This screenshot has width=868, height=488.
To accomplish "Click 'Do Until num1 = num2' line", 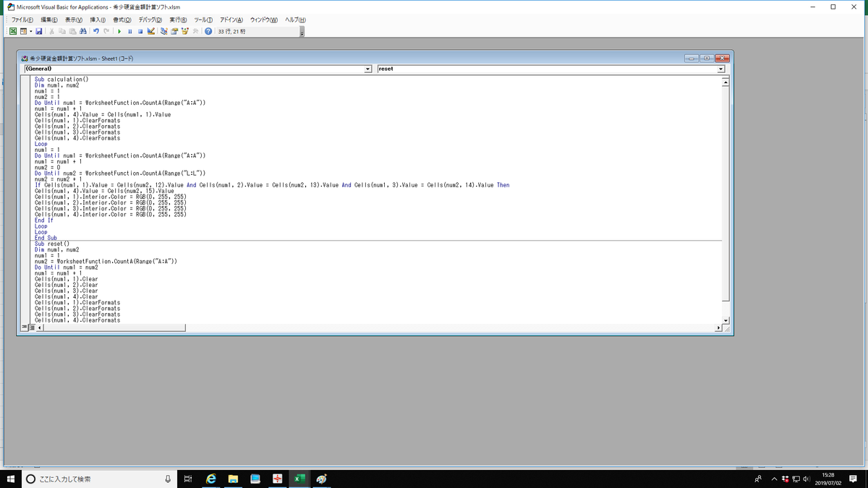I will (x=66, y=267).
